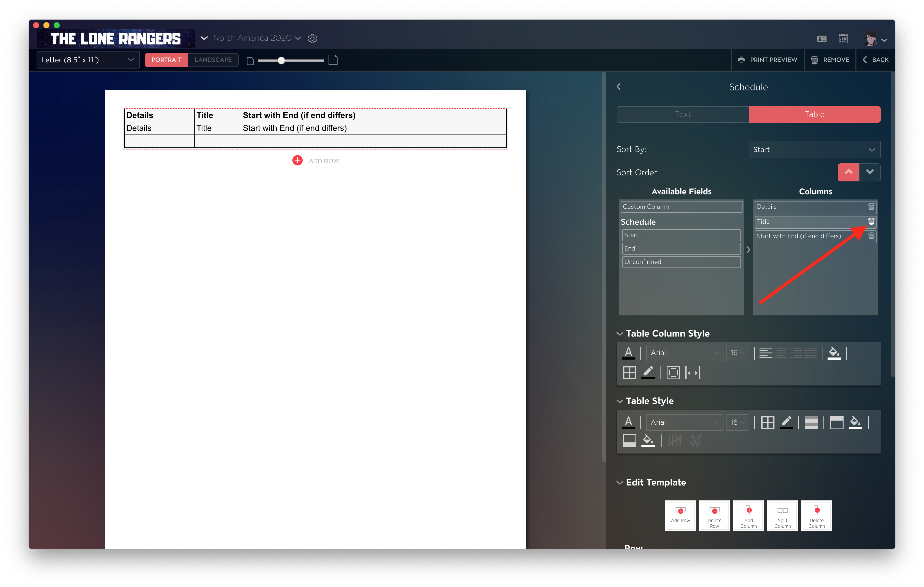The width and height of the screenshot is (924, 587).
Task: Switch to the Table tab
Action: pos(814,114)
